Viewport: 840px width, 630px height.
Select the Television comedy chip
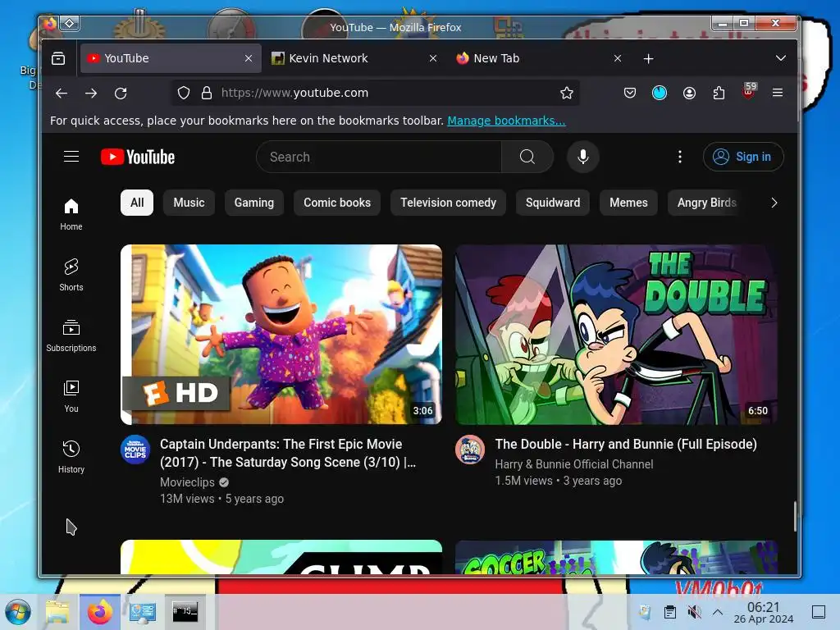[x=449, y=203]
